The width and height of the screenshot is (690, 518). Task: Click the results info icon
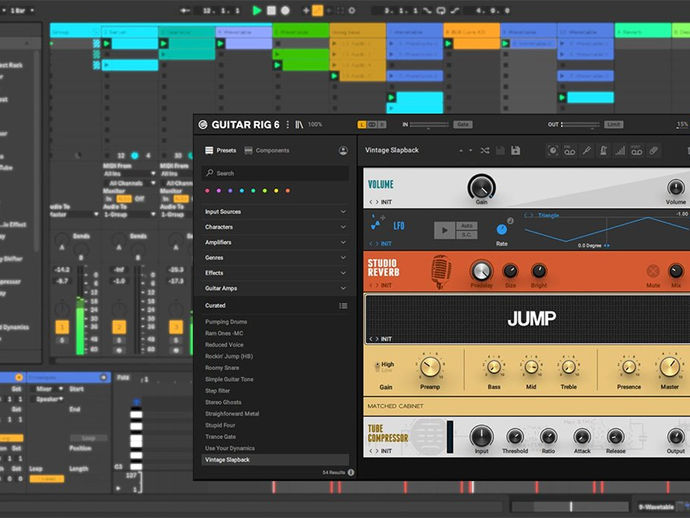click(351, 472)
